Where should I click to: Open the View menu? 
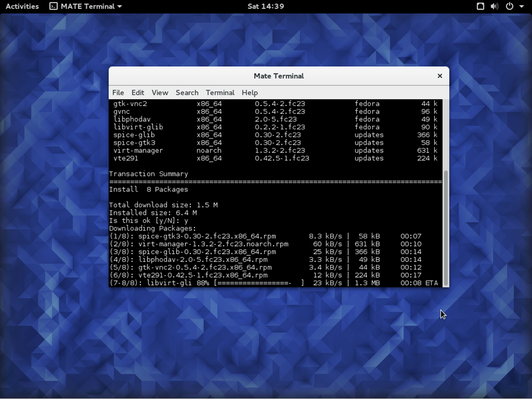pos(160,93)
